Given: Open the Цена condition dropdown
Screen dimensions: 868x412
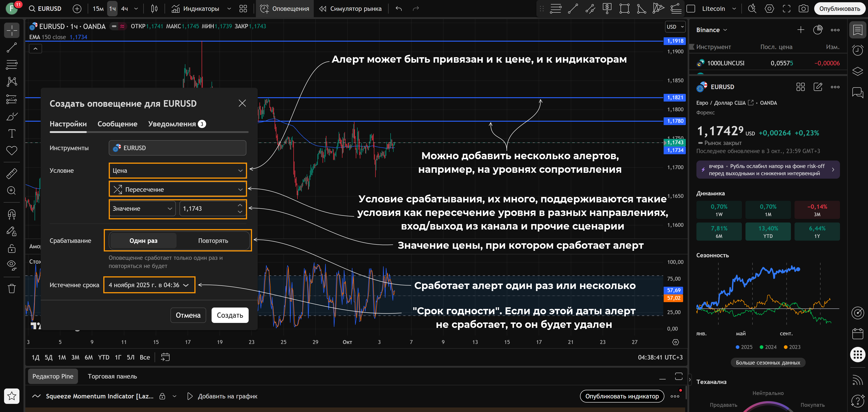Looking at the screenshot, I should click(x=178, y=170).
